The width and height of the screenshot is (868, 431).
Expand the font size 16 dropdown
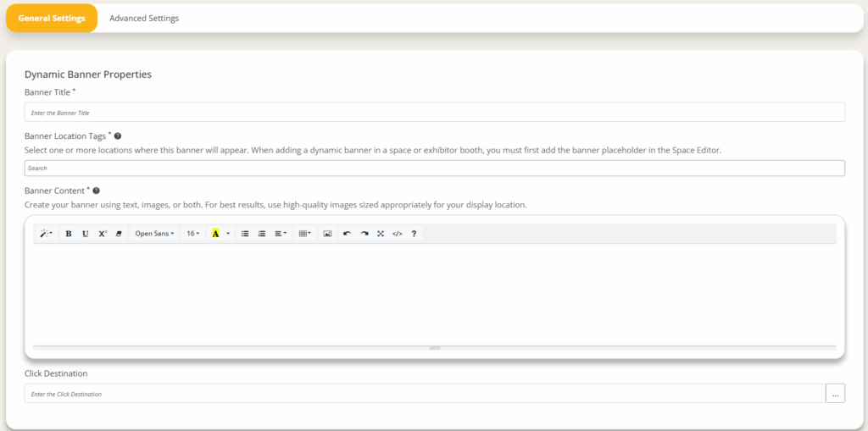point(193,234)
